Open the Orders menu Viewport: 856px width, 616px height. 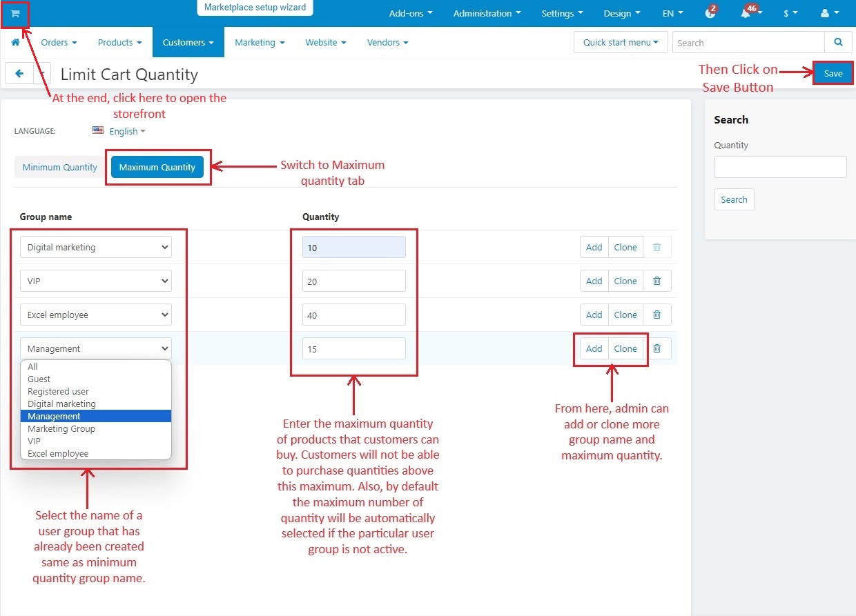[x=59, y=42]
